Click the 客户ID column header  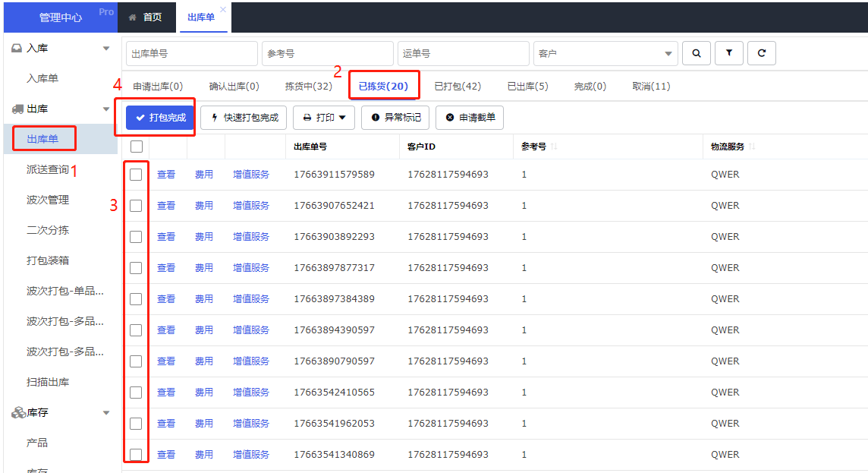[x=421, y=147]
